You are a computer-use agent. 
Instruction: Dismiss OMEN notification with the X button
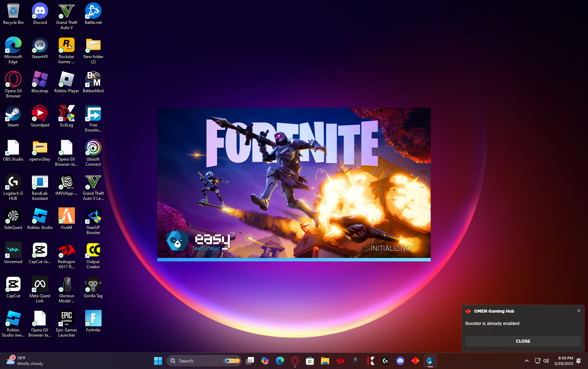[x=579, y=311]
